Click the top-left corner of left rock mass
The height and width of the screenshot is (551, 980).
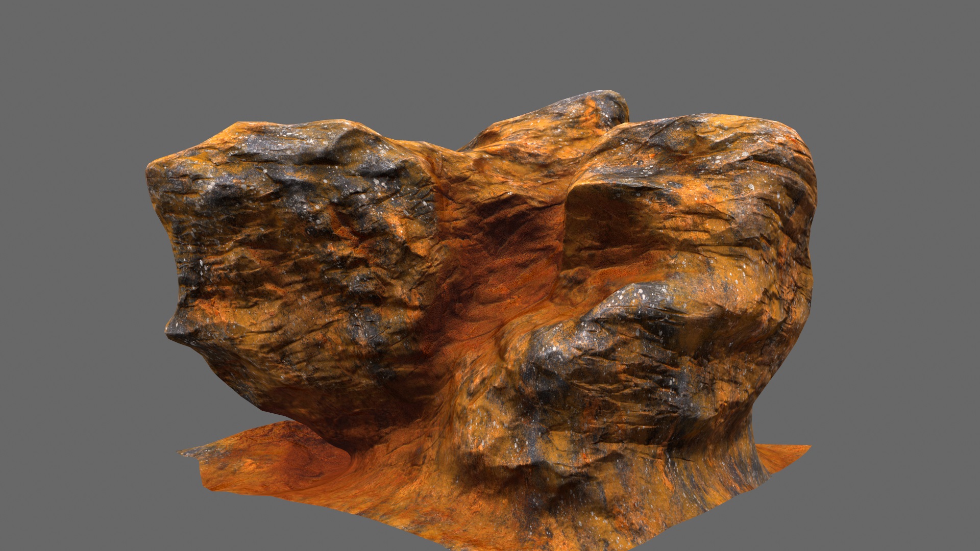(x=153, y=168)
